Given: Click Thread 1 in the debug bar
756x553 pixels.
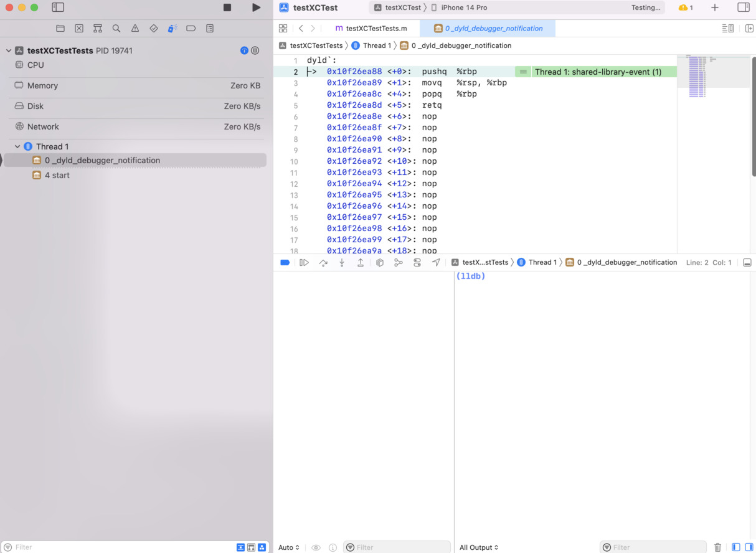Looking at the screenshot, I should 537,262.
